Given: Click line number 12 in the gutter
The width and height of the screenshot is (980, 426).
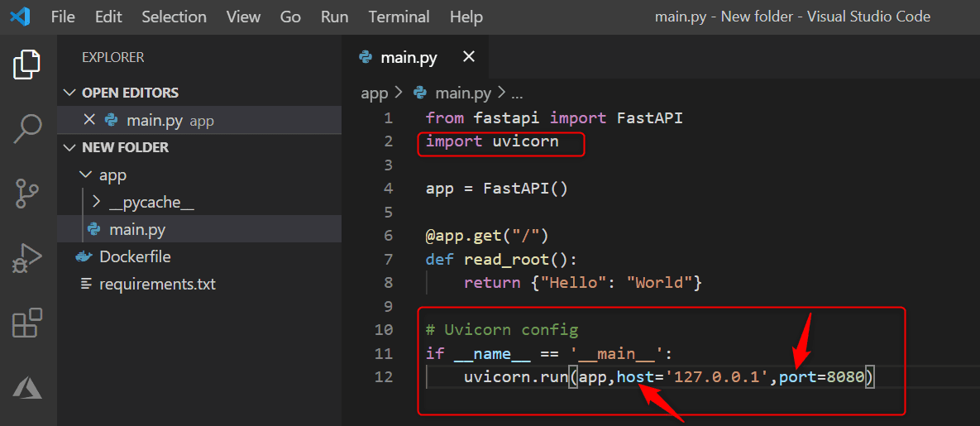Looking at the screenshot, I should (384, 377).
